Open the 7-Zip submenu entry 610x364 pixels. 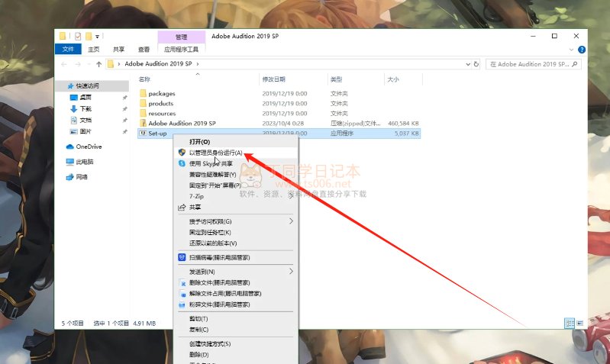click(x=196, y=196)
